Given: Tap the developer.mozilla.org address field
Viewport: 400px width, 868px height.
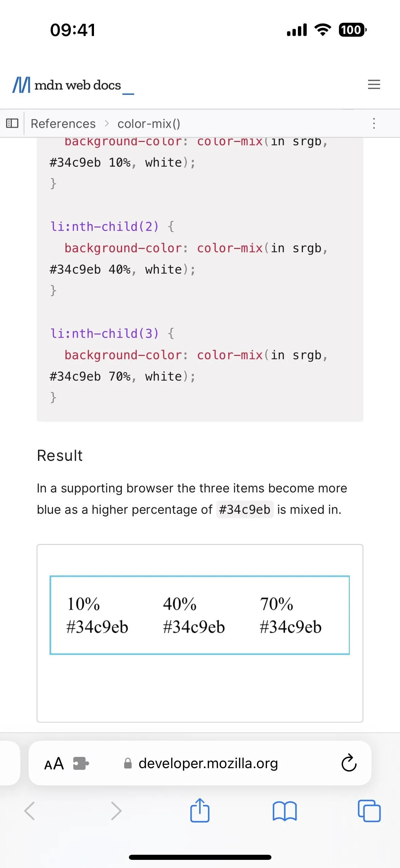Looking at the screenshot, I should pos(200,763).
